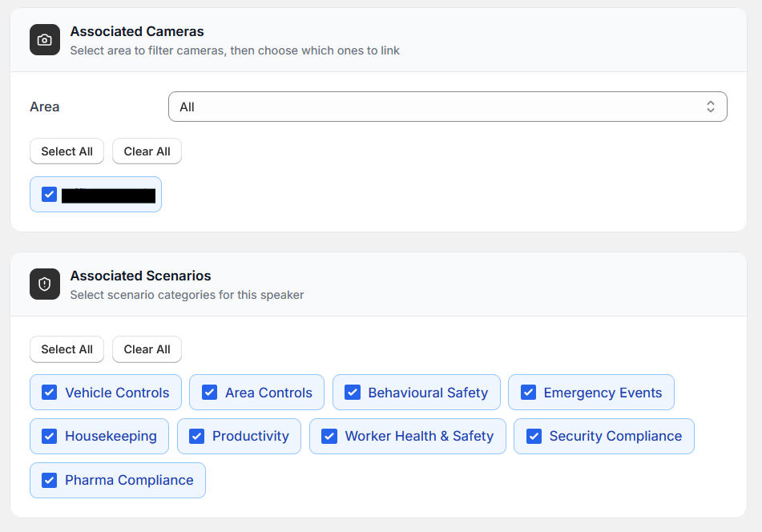Toggle Worker Health & Safety checkbox

click(329, 437)
